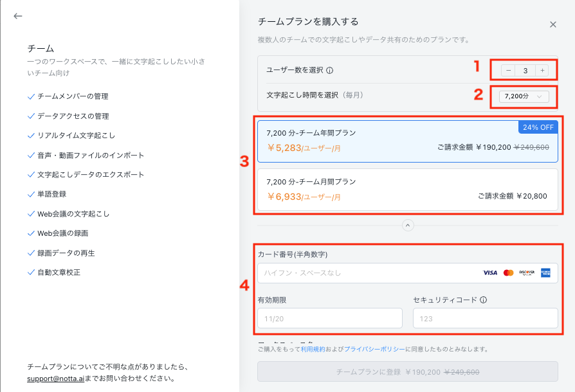Click the Discover card logo
The height and width of the screenshot is (392, 575).
527,273
